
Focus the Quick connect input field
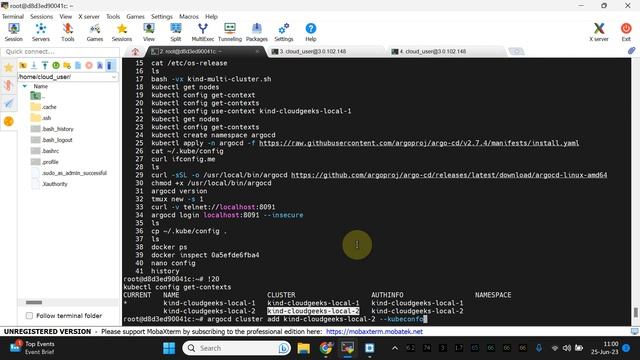click(60, 51)
